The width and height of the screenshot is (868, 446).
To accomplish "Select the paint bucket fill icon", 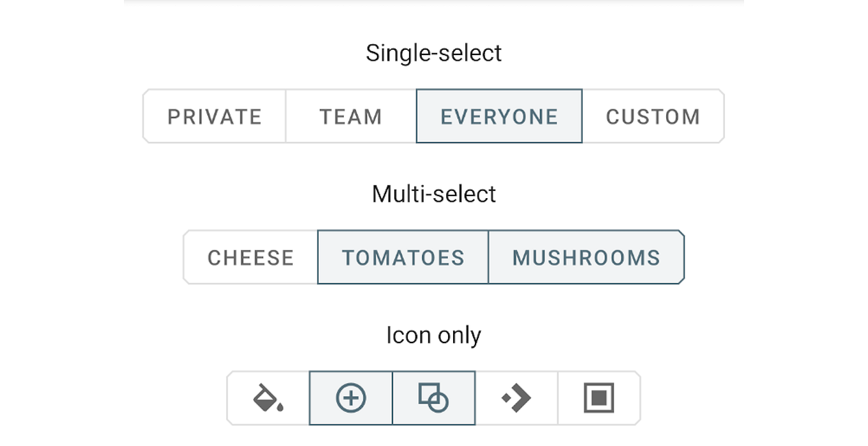I will [268, 398].
